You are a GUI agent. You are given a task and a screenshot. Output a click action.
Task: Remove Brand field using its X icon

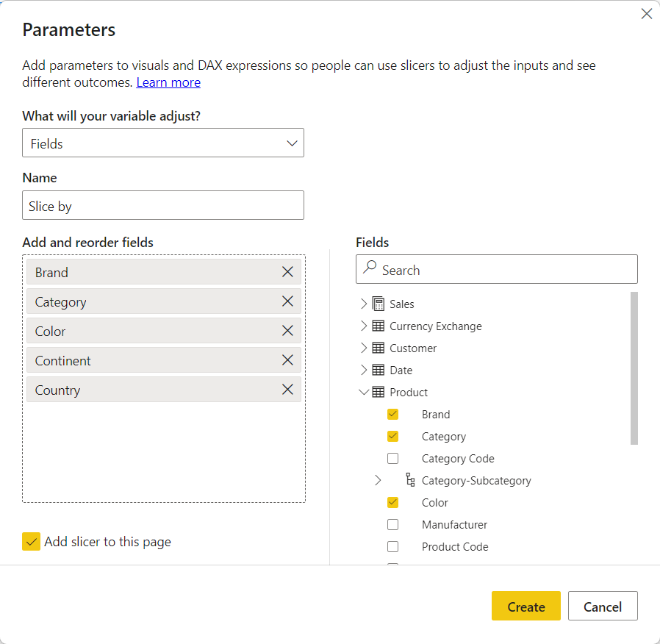287,272
